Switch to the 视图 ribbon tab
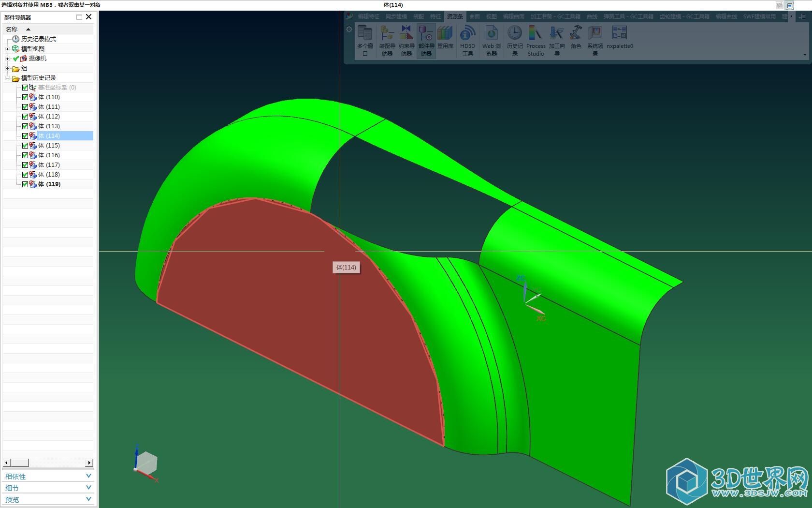This screenshot has width=812, height=508. 492,16
